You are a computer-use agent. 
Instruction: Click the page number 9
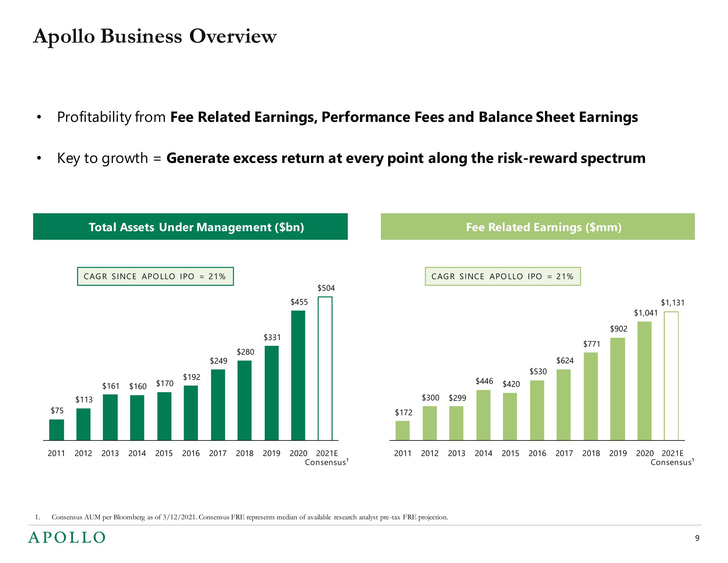pyautogui.click(x=697, y=538)
